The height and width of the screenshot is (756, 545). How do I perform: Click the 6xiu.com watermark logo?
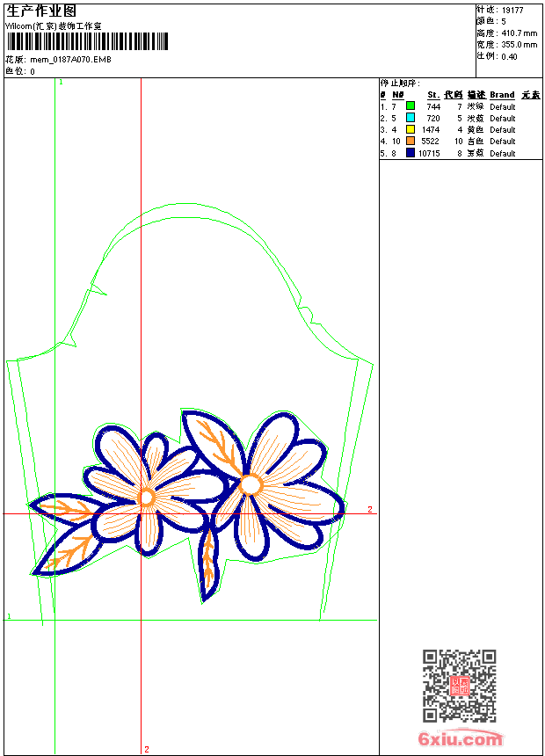pyautogui.click(x=460, y=739)
